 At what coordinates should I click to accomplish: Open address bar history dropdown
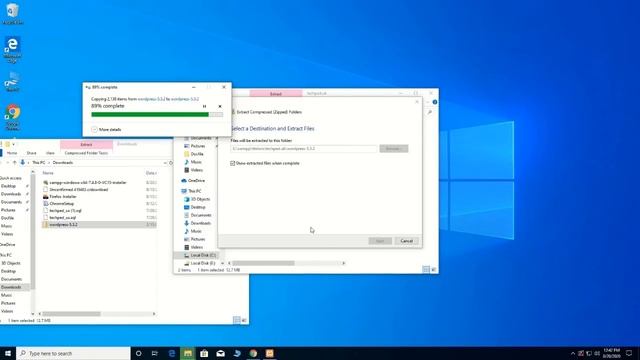click(x=165, y=162)
